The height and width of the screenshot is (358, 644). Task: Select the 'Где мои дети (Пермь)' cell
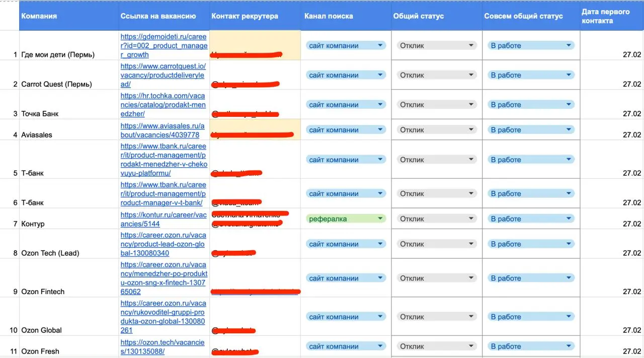point(69,46)
